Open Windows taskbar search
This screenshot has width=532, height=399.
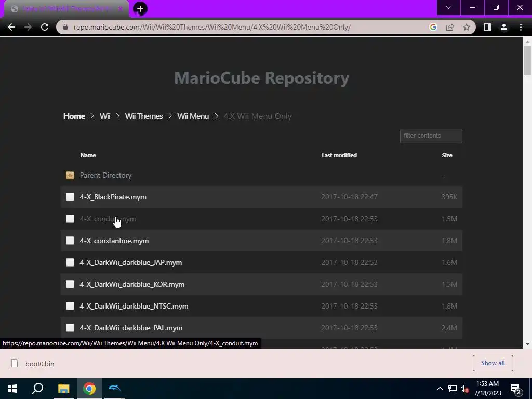pyautogui.click(x=37, y=389)
